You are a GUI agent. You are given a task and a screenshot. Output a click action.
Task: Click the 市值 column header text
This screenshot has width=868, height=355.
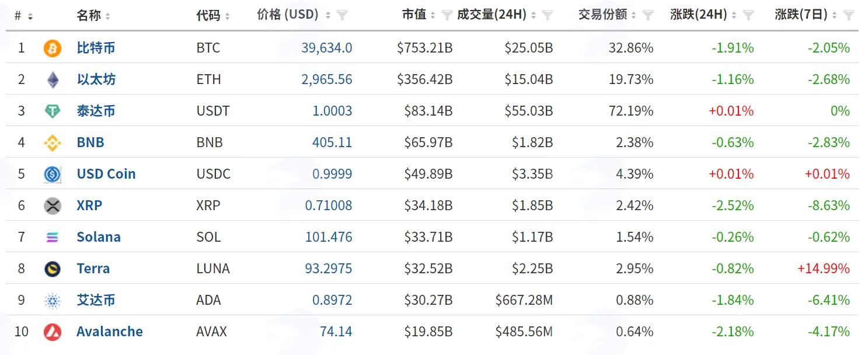414,15
